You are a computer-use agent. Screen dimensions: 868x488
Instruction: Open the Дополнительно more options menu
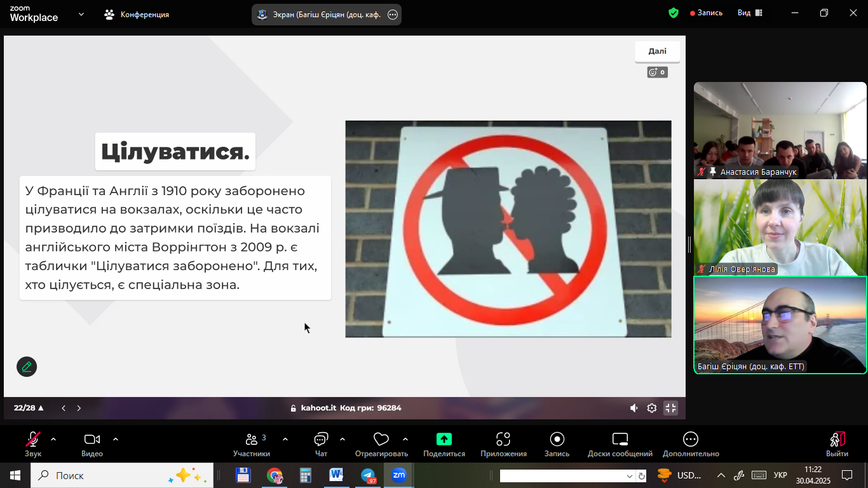point(690,440)
